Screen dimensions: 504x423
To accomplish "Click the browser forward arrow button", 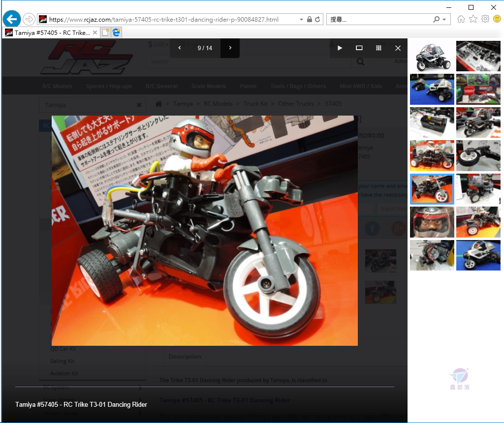I will coord(29,19).
